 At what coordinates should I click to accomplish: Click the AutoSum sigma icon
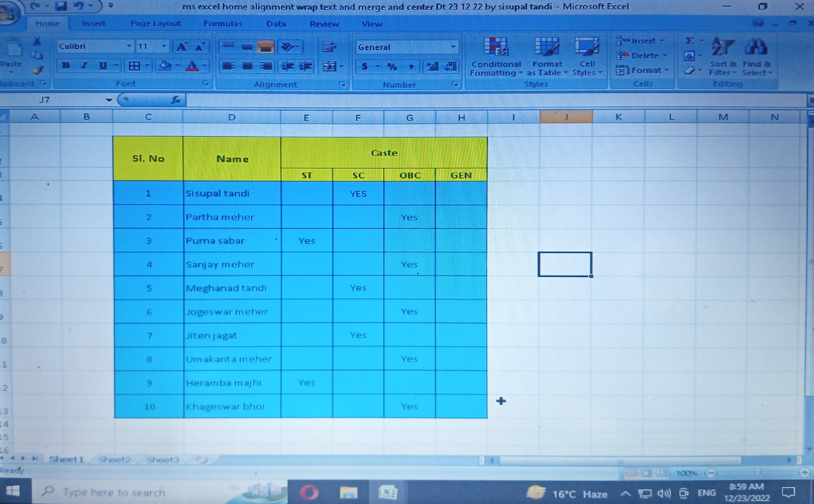(689, 41)
